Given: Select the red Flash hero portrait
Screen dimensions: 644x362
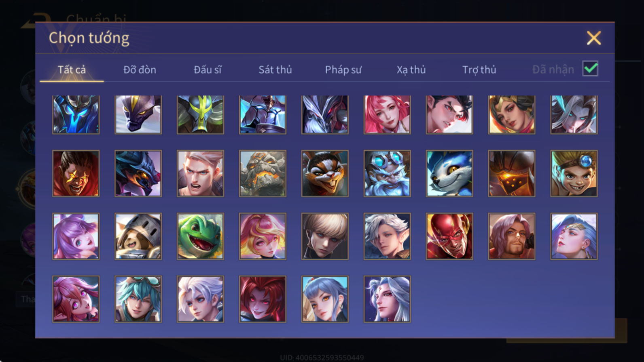Looking at the screenshot, I should pyautogui.click(x=449, y=236).
